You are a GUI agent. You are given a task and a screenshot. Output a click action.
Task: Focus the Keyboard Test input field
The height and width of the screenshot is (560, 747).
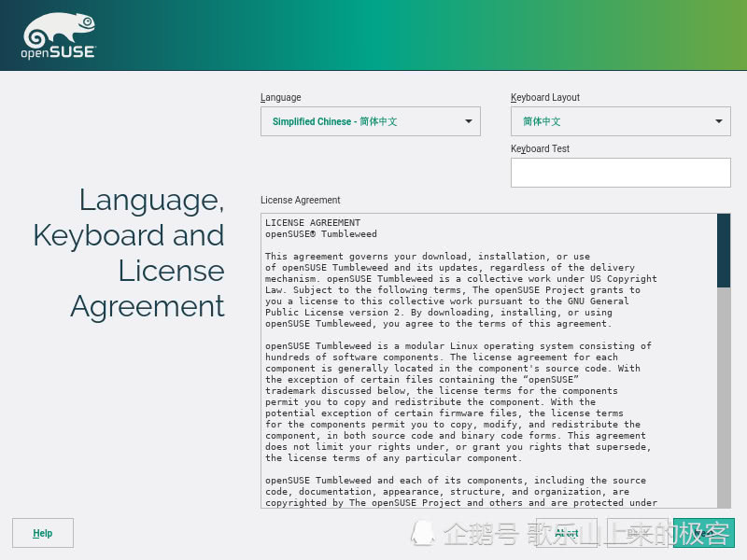click(x=620, y=173)
